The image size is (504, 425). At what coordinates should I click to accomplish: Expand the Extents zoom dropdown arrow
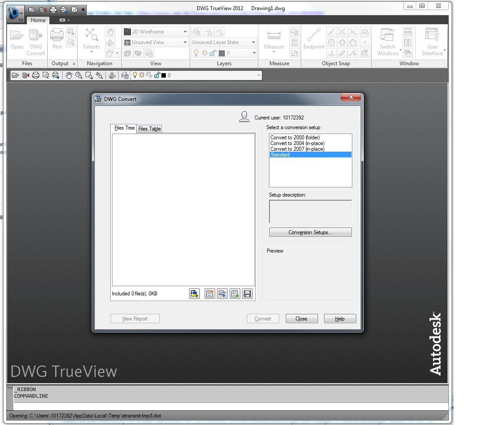coord(91,52)
